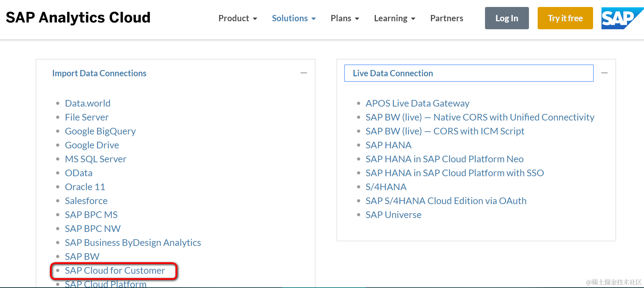Collapse the Live Data Connection panel

(x=604, y=73)
